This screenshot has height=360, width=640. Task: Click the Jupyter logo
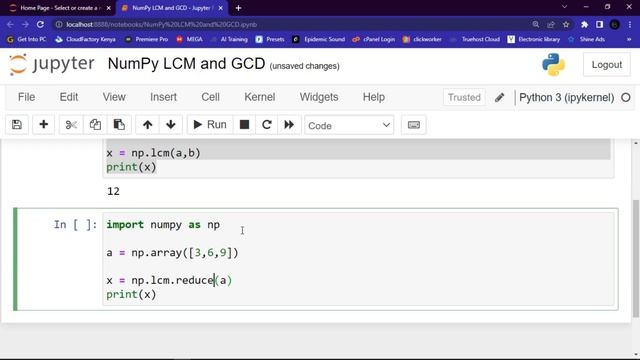coord(51,64)
